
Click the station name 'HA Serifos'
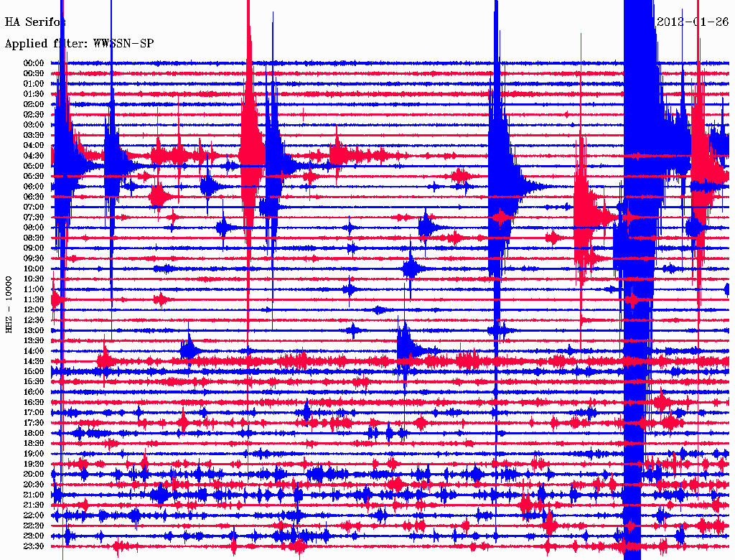(35, 22)
